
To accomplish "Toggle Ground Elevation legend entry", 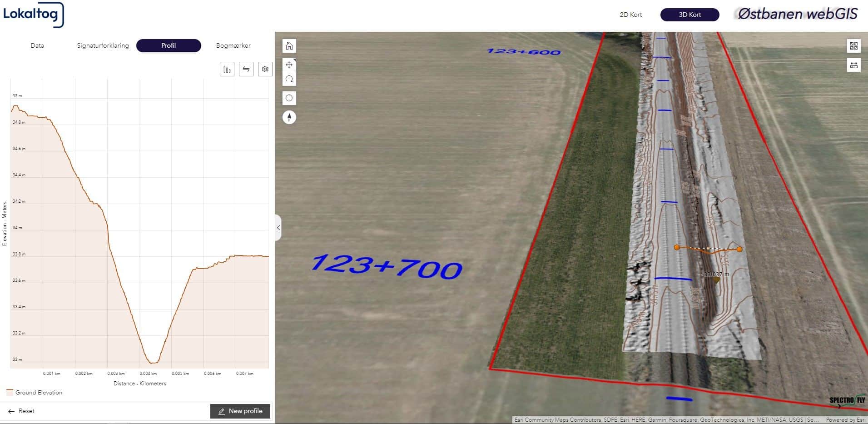I will pos(35,393).
